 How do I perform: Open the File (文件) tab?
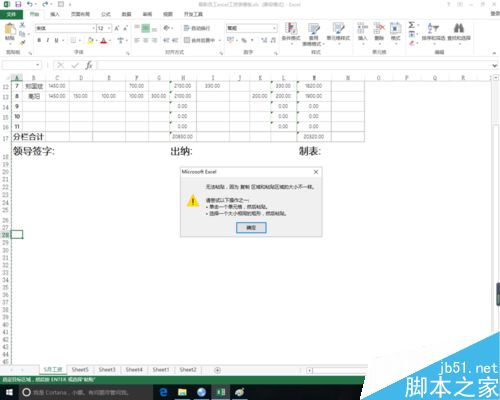(11, 14)
